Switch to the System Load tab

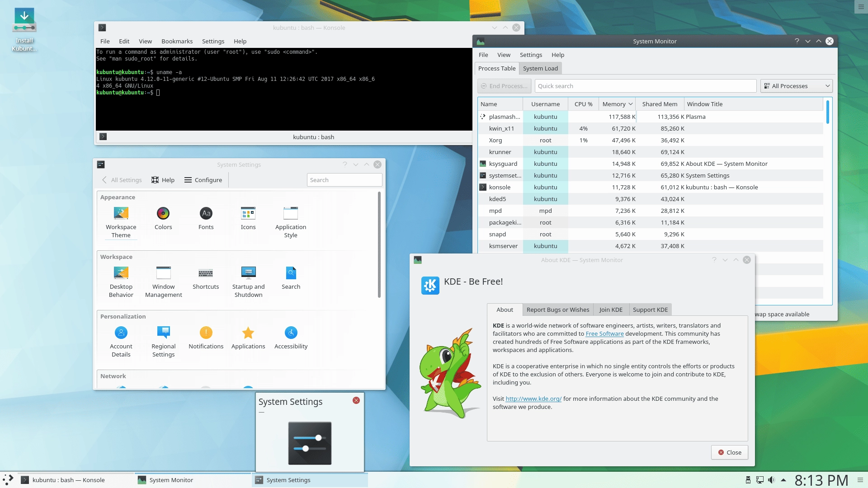click(x=540, y=68)
